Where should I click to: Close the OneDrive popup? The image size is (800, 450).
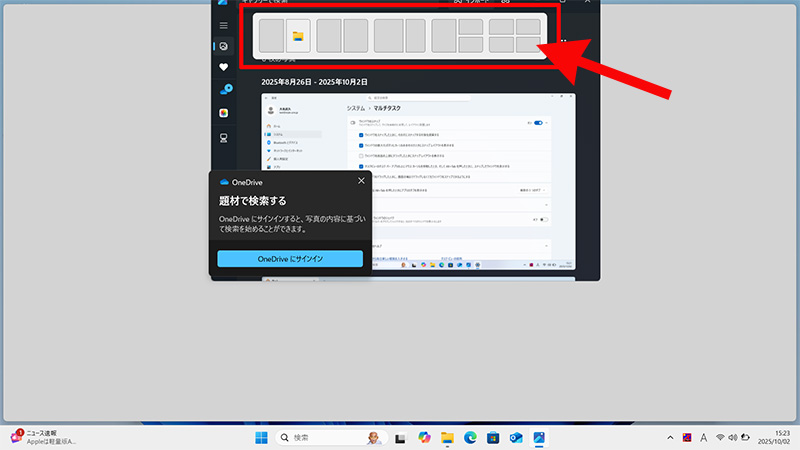point(361,181)
